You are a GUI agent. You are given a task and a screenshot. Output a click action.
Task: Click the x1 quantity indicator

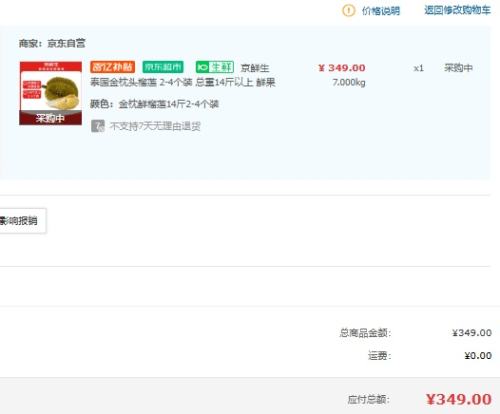(418, 68)
